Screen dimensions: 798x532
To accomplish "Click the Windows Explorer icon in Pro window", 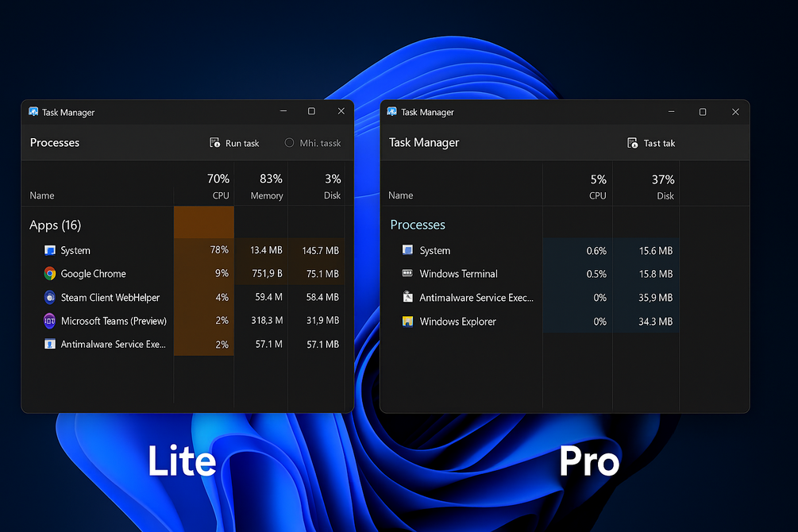I will (407, 322).
